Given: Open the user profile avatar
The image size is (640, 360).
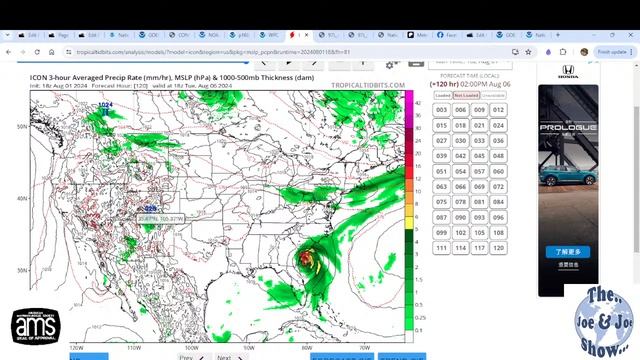Looking at the screenshot, I should click(584, 52).
